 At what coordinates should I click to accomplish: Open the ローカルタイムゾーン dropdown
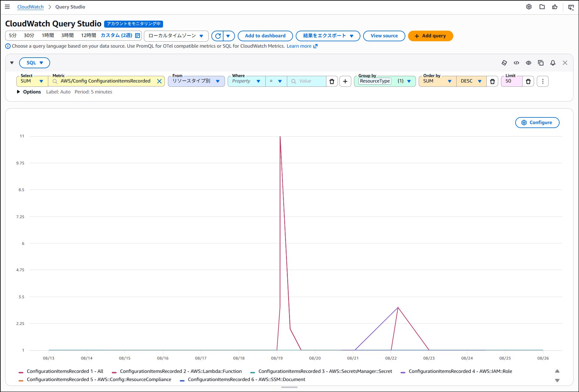(x=176, y=36)
